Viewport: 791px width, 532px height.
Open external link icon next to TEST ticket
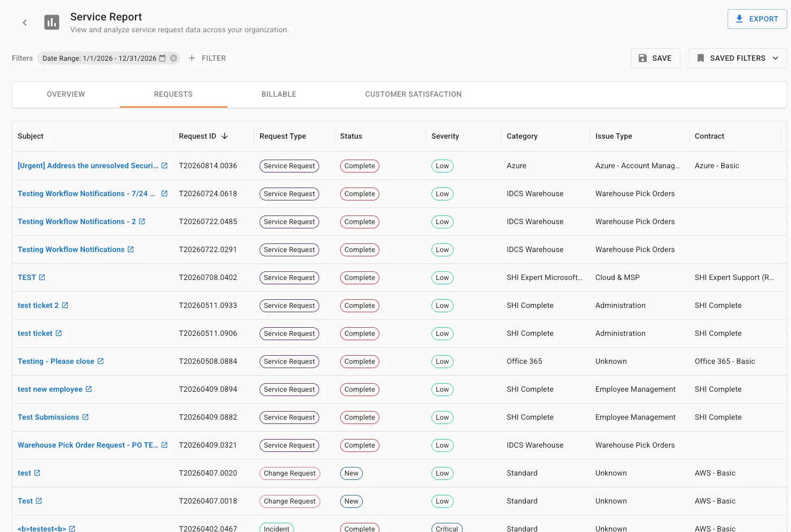point(42,277)
